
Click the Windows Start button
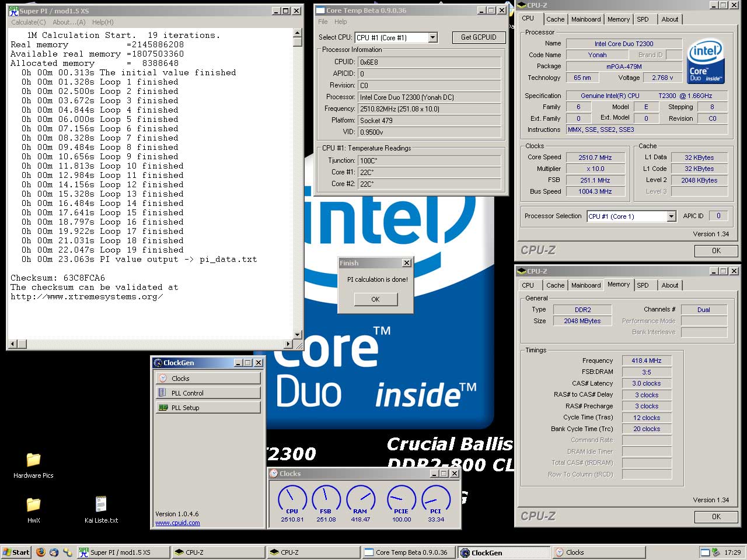coord(16,552)
